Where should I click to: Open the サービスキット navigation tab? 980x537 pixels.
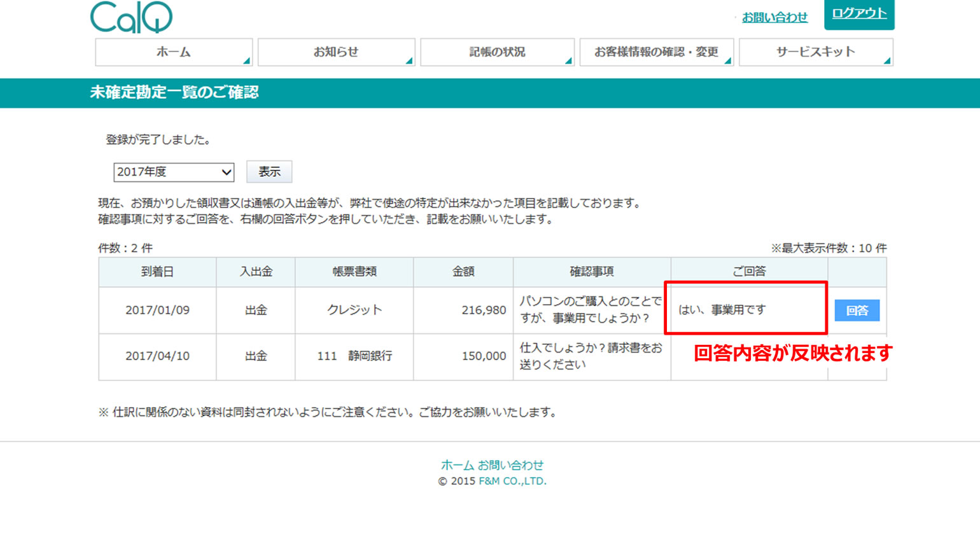(x=816, y=52)
